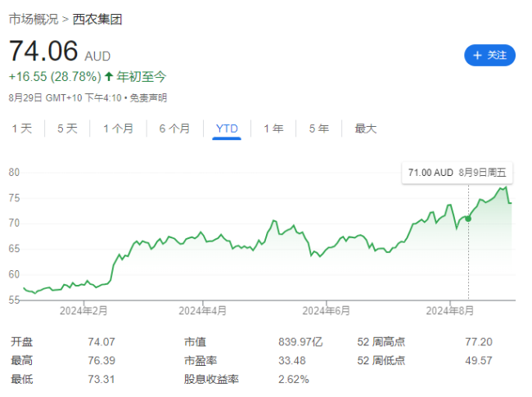532x397 pixels.
Task: Click the 52 周高点 value 77.20
Action: tap(479, 341)
